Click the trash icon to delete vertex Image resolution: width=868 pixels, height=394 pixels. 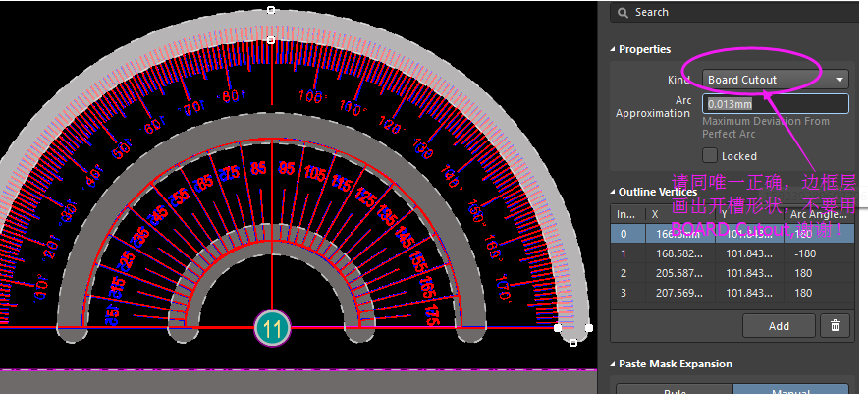(x=835, y=326)
